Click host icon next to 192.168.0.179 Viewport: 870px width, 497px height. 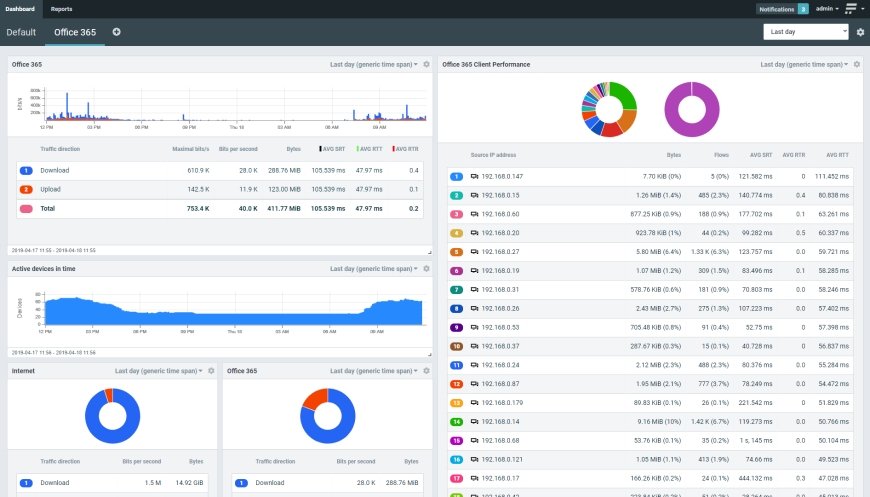click(474, 403)
